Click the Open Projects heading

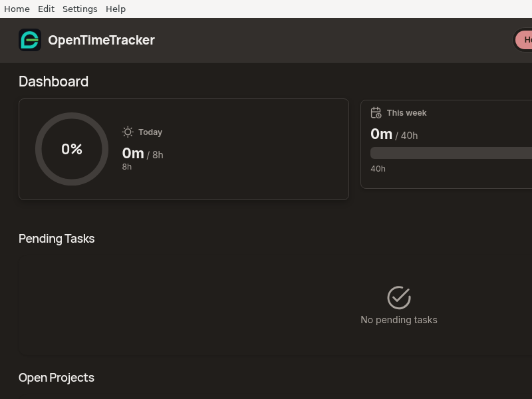[x=57, y=378]
